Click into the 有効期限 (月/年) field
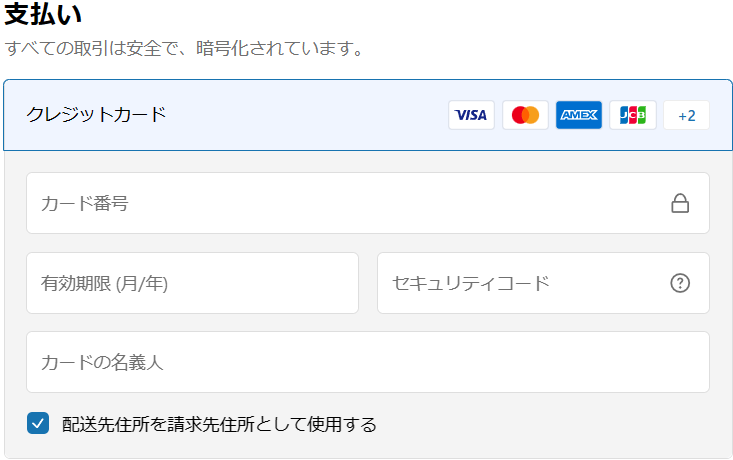733x460 pixels. tap(192, 283)
